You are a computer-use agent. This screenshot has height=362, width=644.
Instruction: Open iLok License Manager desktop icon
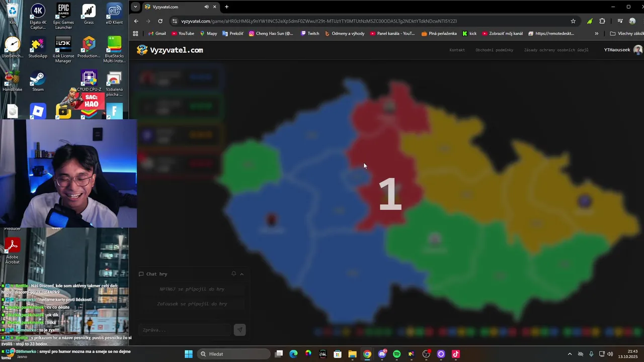[63, 50]
